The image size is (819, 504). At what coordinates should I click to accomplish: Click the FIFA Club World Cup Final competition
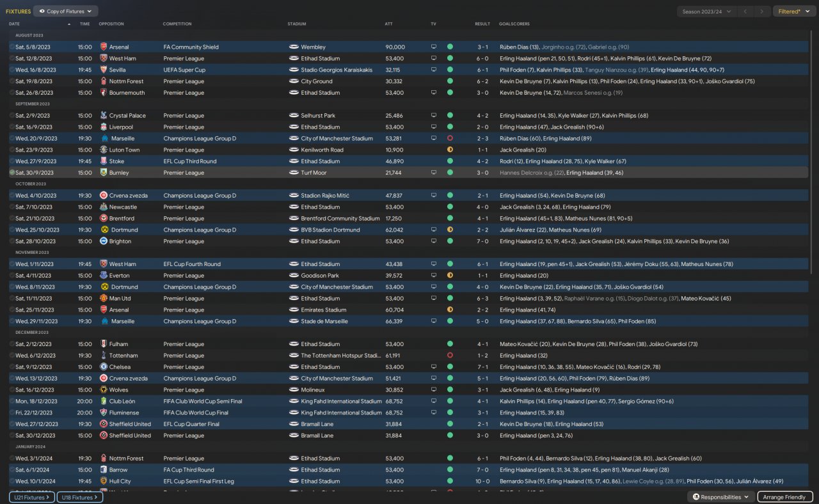pos(196,413)
